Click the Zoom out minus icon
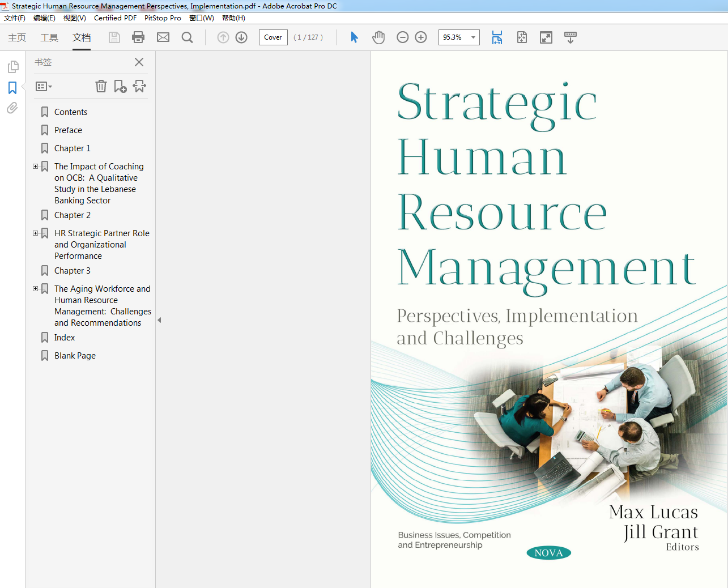This screenshot has height=588, width=728. (403, 37)
